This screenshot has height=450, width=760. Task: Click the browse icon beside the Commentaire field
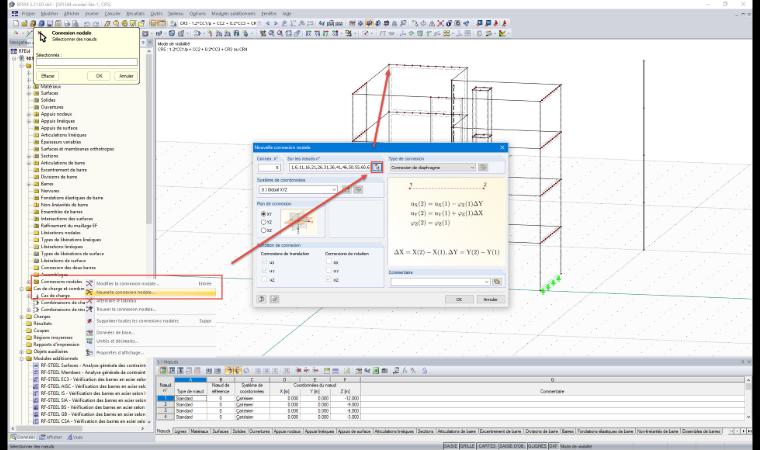click(x=497, y=282)
